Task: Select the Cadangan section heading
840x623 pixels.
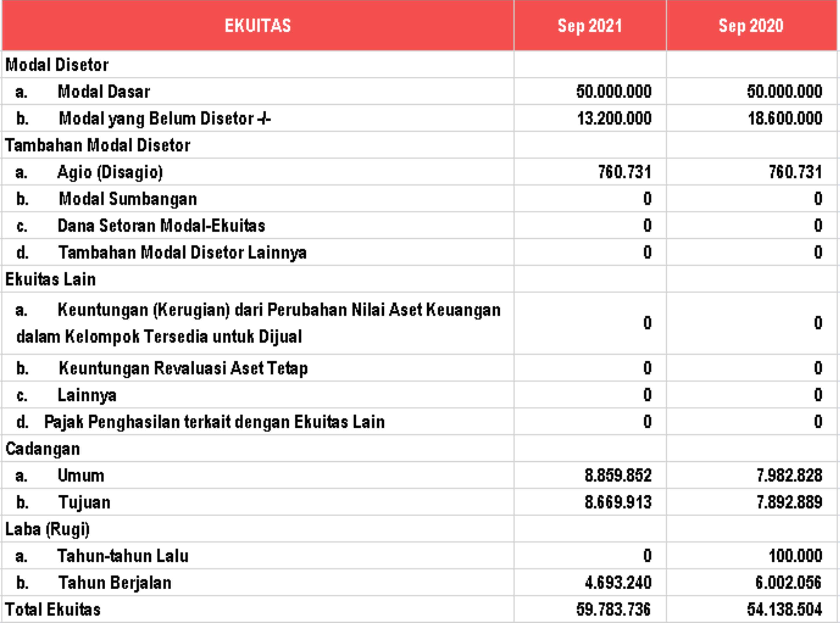Action: [43, 449]
